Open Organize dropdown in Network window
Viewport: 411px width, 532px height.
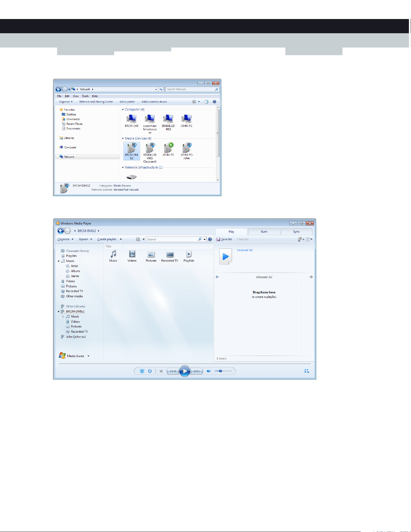[x=66, y=102]
